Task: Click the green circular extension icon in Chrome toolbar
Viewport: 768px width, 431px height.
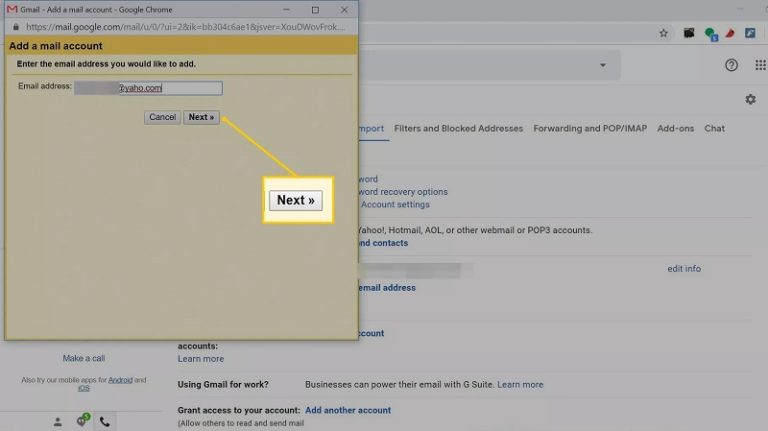Action: (710, 33)
